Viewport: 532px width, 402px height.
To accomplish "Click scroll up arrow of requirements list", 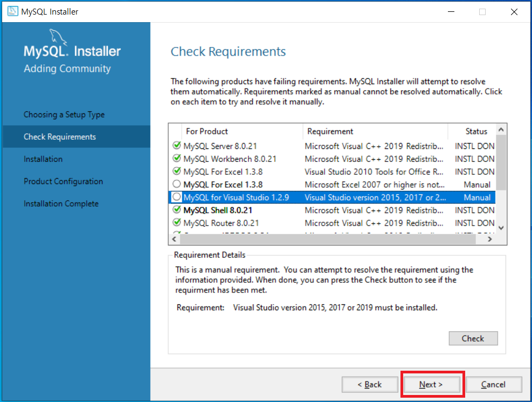I will [501, 130].
